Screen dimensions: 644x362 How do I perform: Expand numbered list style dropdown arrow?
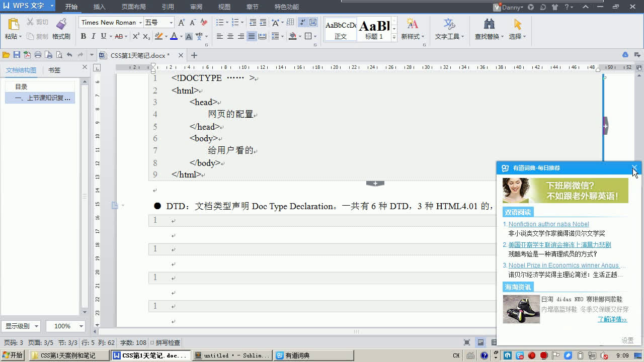[243, 22]
